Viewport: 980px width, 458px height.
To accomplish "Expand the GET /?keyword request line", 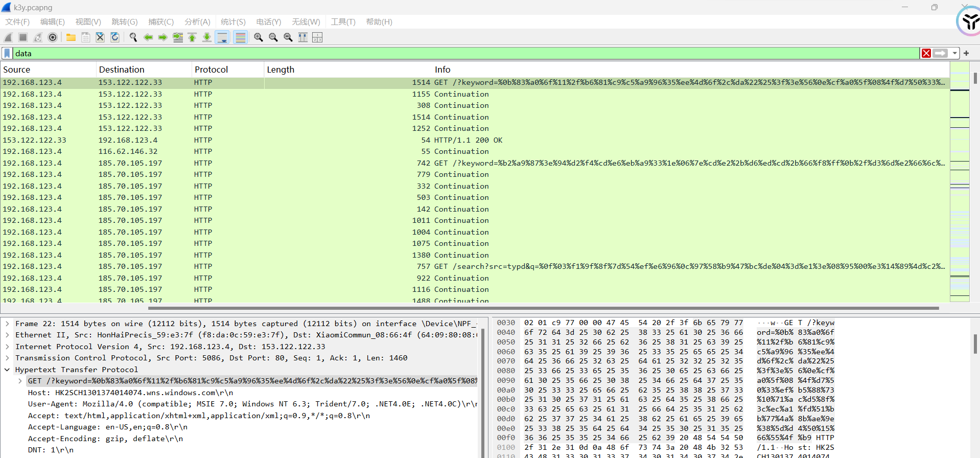I will point(20,381).
